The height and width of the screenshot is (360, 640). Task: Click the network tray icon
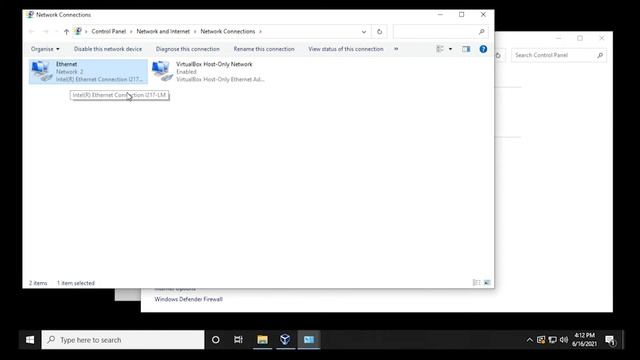point(553,340)
